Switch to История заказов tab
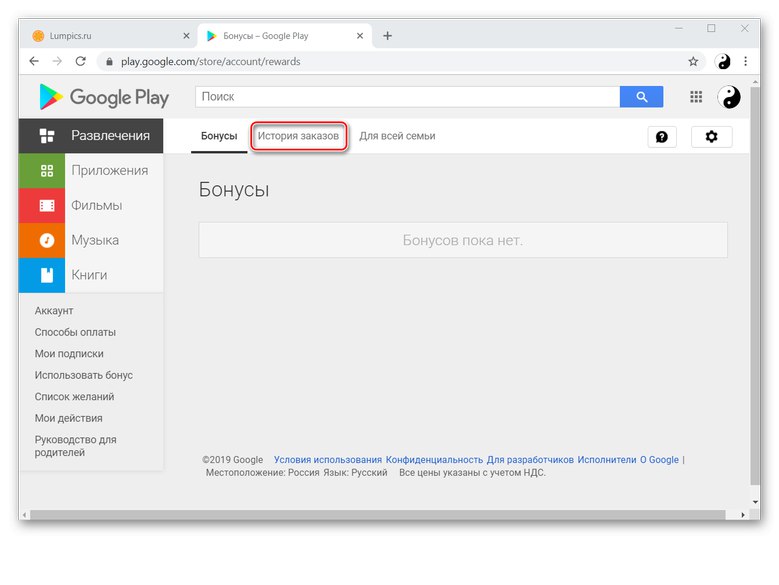Viewport: 779px width, 585px height. (298, 136)
